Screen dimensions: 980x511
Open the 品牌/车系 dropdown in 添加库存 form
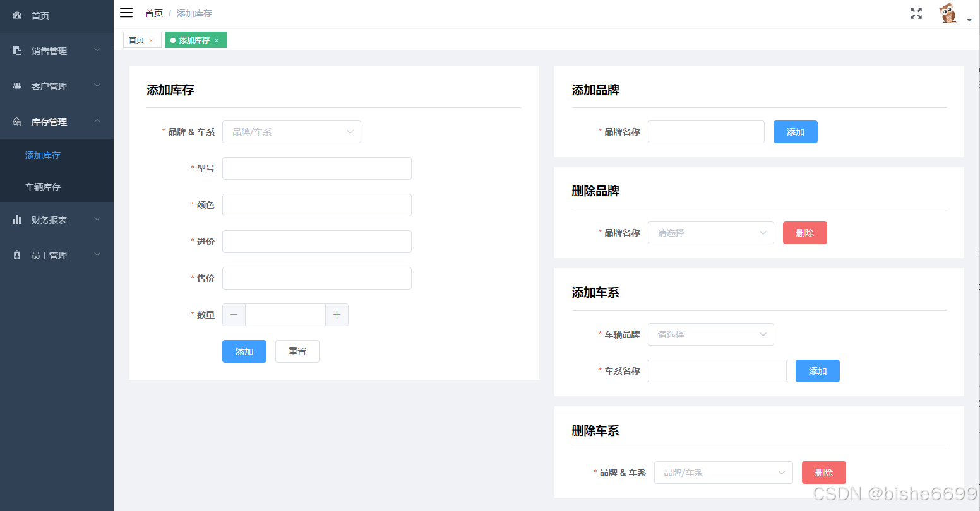coord(292,131)
